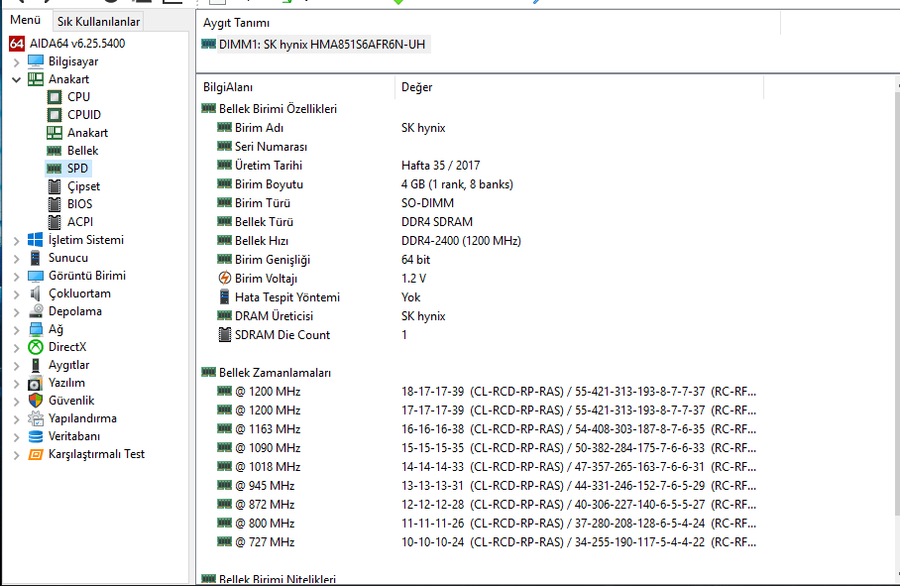
Task: Select the @ 800 MHz timing row
Action: (x=487, y=523)
